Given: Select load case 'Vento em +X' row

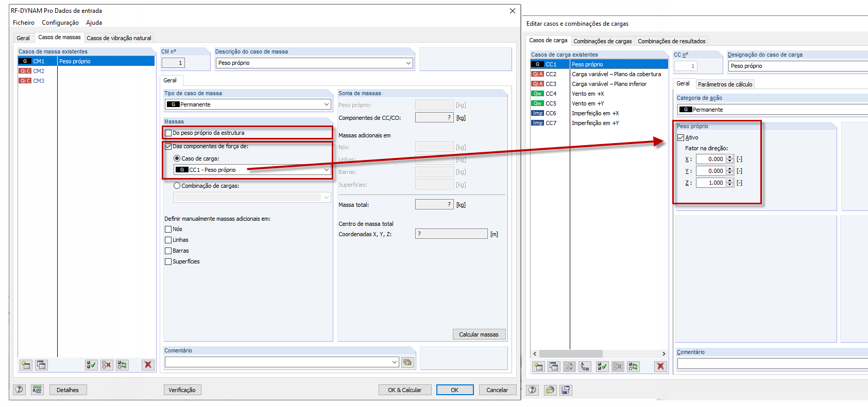Looking at the screenshot, I should point(599,94).
